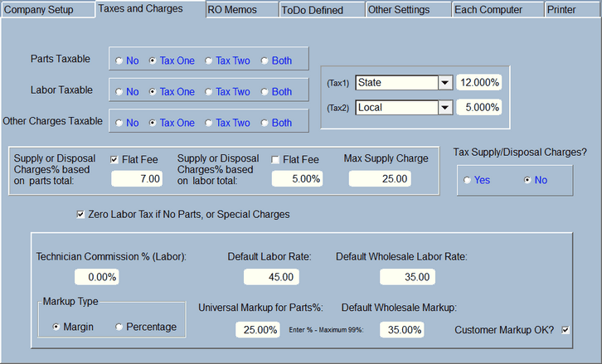This screenshot has width=602, height=364.
Task: Click the "Labor Taxable" label
Action: (x=61, y=90)
